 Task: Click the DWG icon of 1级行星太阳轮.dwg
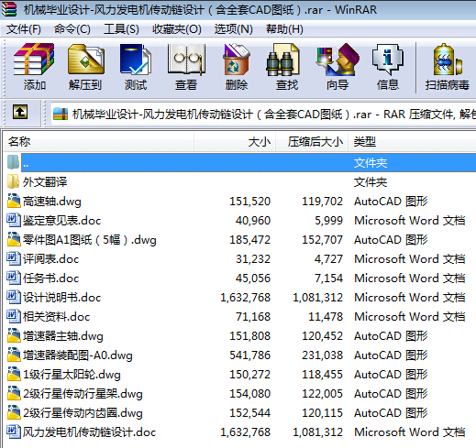(x=14, y=374)
